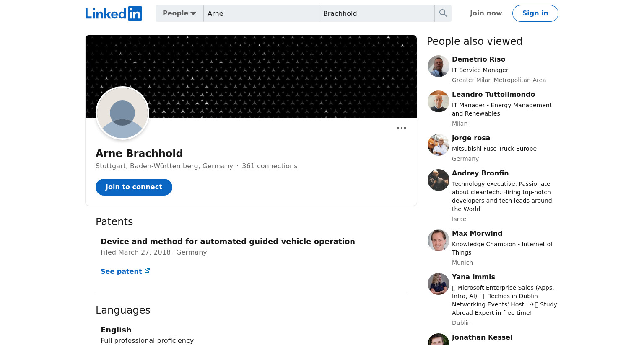
Task: Click the patent title about automated guided vehicle
Action: [x=228, y=241]
